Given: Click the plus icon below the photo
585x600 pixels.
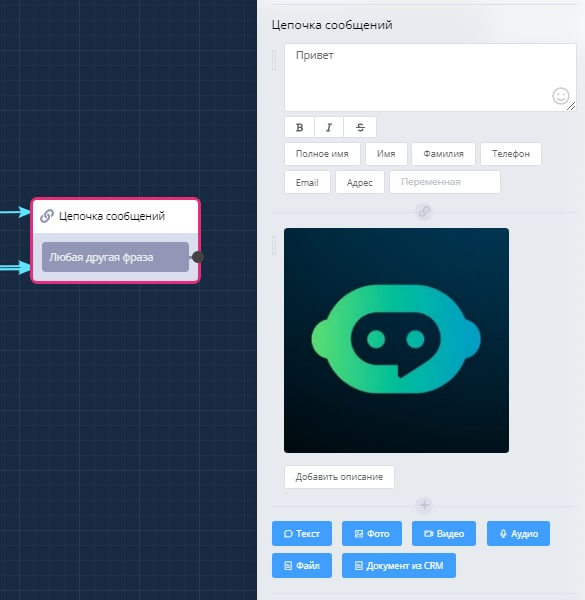Looking at the screenshot, I should coord(424,505).
